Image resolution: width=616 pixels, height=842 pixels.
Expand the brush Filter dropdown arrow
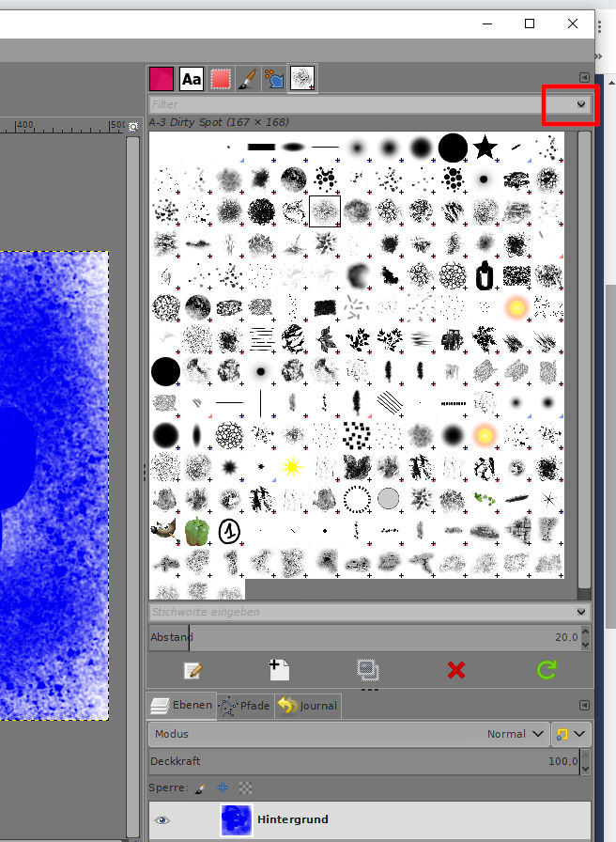581,104
